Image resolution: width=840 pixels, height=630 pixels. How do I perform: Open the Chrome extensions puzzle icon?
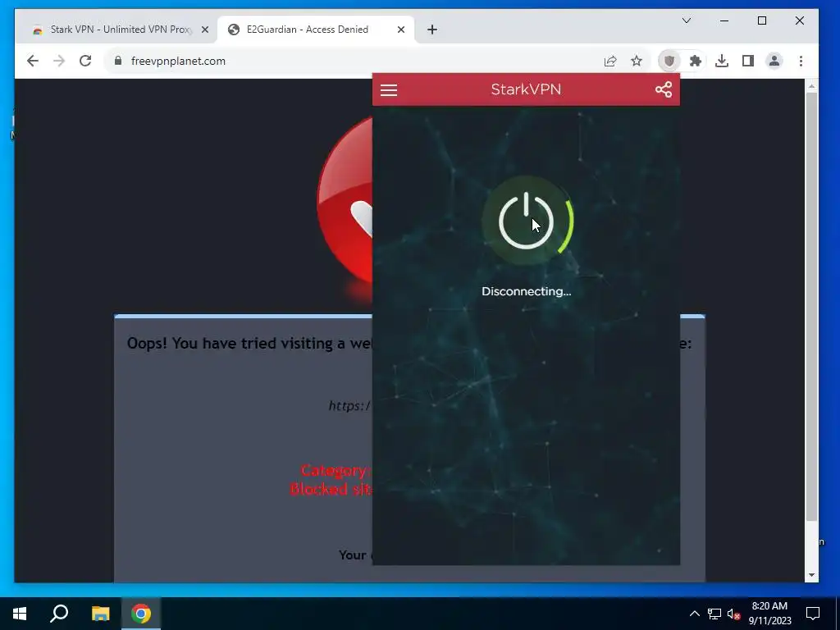click(696, 61)
